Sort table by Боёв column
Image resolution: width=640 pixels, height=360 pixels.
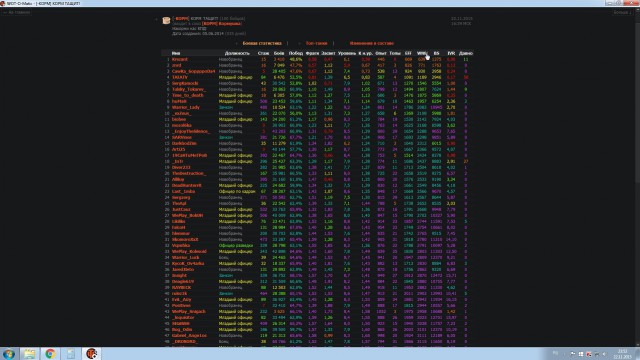(279, 53)
